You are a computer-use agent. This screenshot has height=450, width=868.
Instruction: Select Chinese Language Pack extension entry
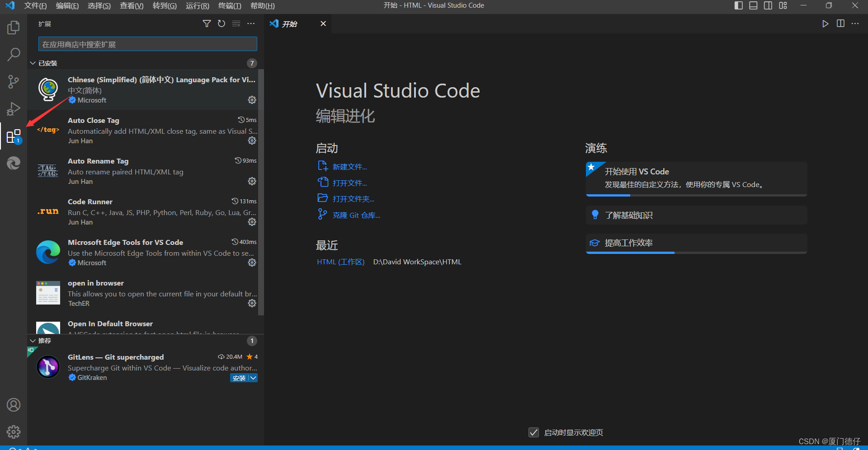coord(143,89)
